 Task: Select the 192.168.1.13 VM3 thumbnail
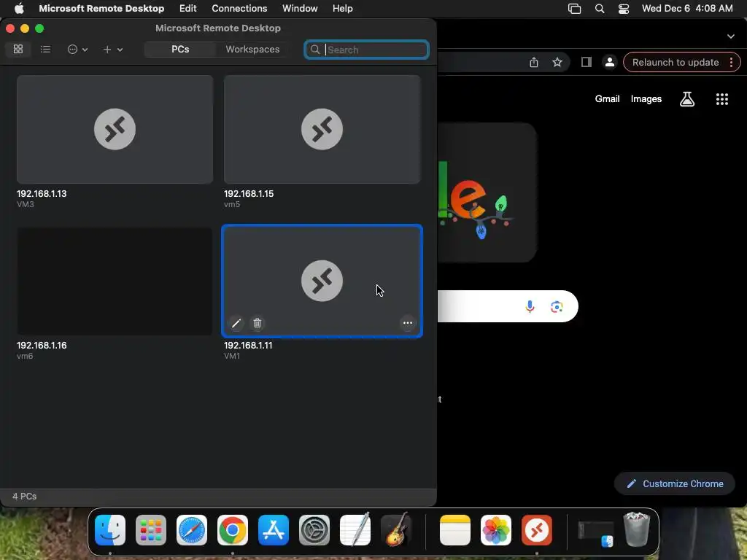[115, 129]
